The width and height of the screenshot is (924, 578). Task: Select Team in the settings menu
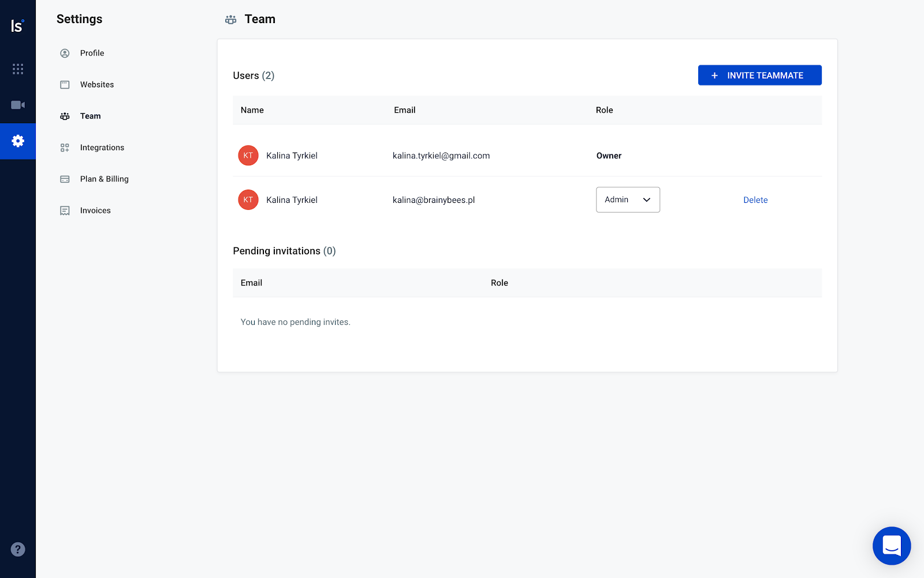(90, 116)
